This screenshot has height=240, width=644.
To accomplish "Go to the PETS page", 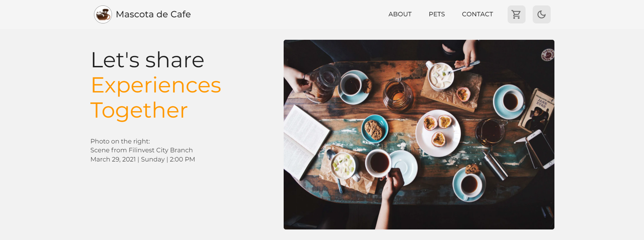I will tap(437, 14).
